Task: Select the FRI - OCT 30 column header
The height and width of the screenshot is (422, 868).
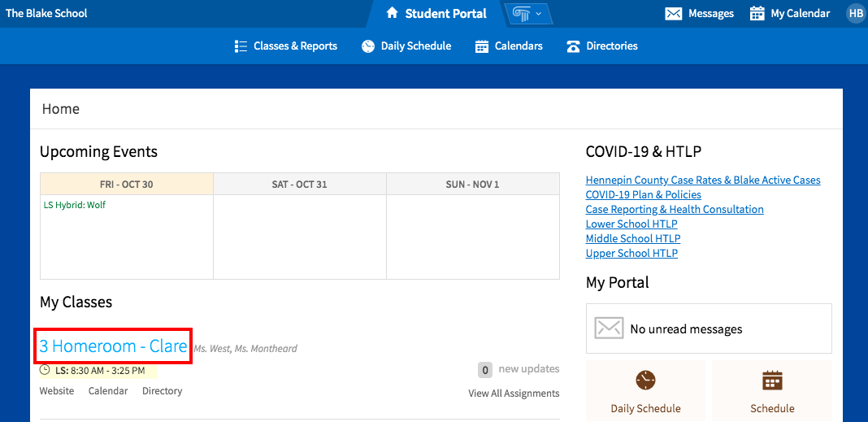Action: click(127, 185)
